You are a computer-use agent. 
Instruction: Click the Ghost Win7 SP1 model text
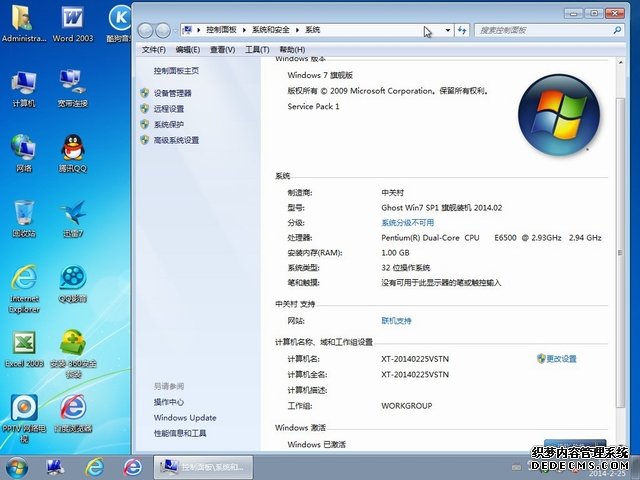[442, 208]
